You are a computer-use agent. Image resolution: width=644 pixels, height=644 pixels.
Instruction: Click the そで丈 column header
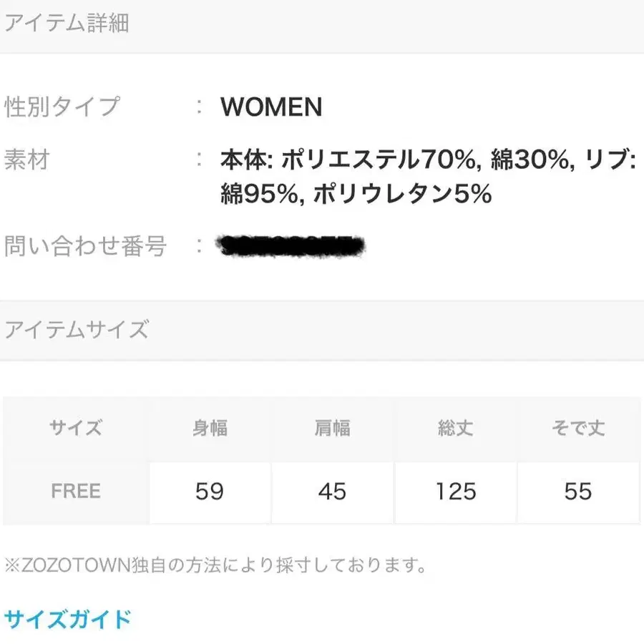pyautogui.click(x=578, y=427)
